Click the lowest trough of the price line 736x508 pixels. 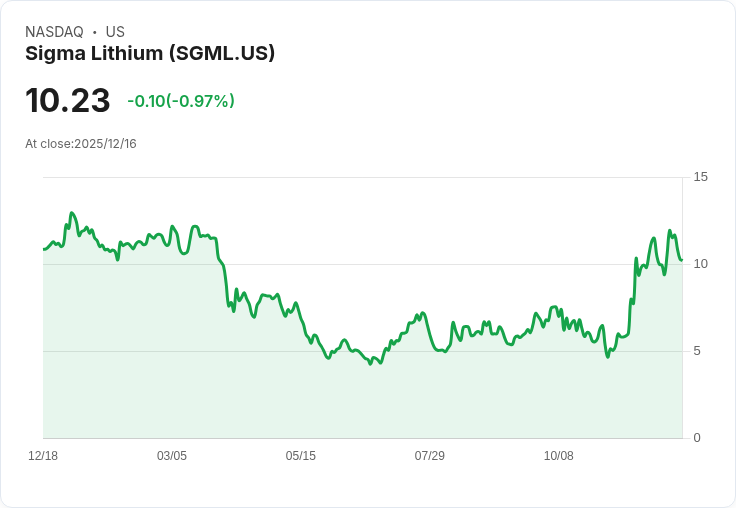[370, 364]
